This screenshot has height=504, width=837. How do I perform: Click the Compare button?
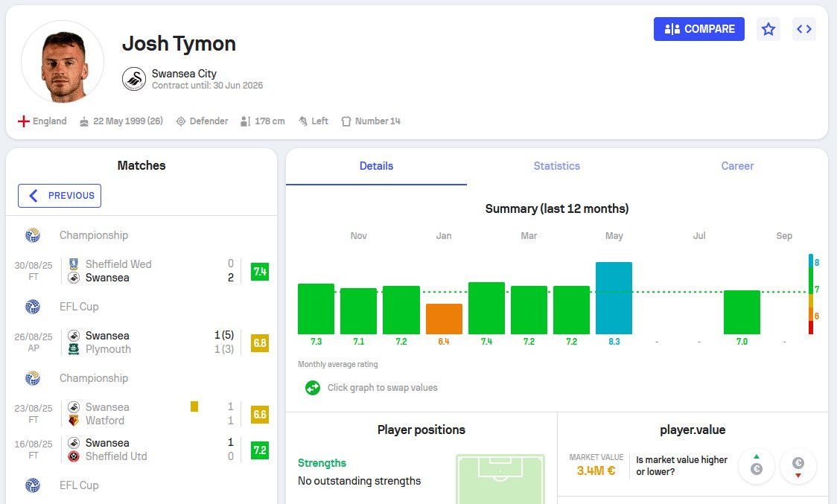(698, 29)
